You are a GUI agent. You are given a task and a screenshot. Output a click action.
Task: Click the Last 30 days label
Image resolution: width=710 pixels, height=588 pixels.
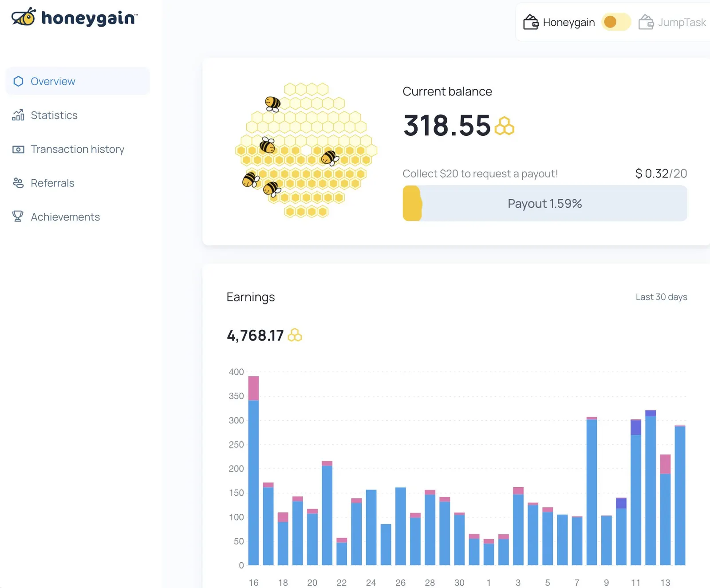click(661, 297)
